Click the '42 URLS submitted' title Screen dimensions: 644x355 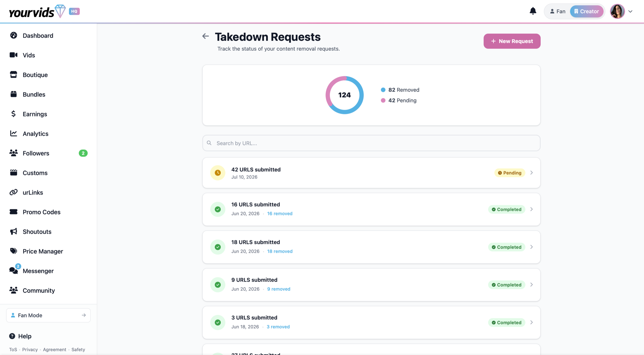click(x=256, y=170)
